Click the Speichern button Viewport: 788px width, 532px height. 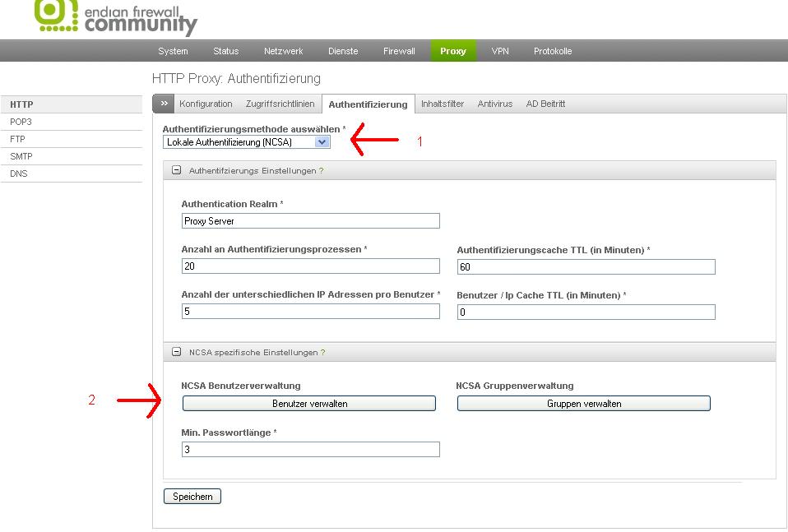[192, 497]
